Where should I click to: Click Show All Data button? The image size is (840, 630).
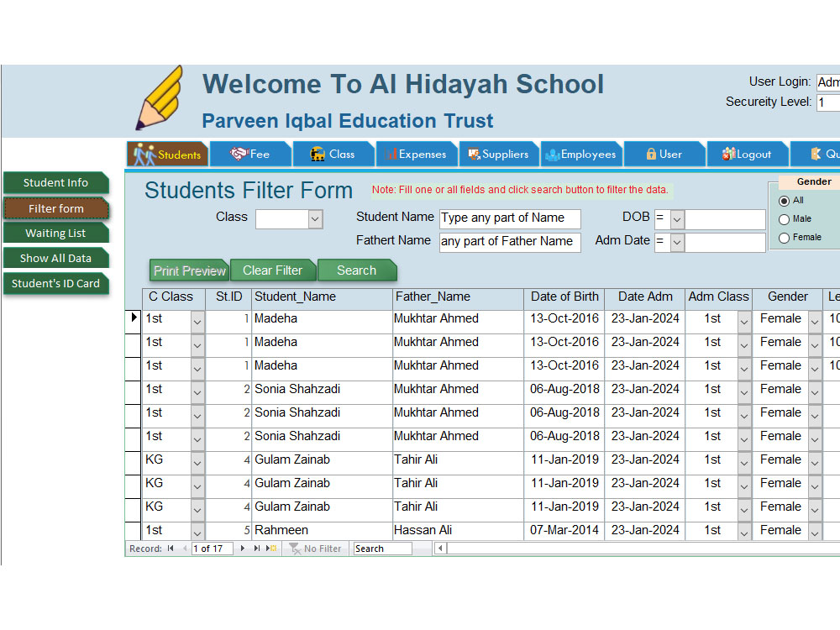55,258
